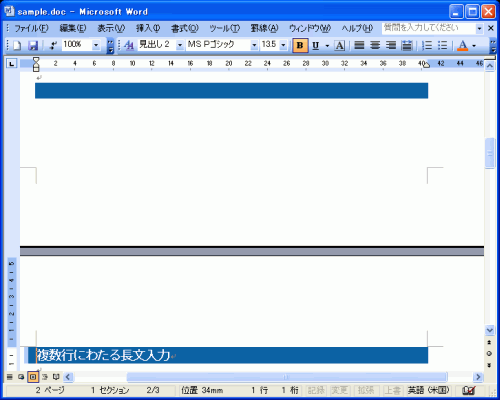This screenshot has height=400, width=500.
Task: Select Print Layout view
Action: 33,377
